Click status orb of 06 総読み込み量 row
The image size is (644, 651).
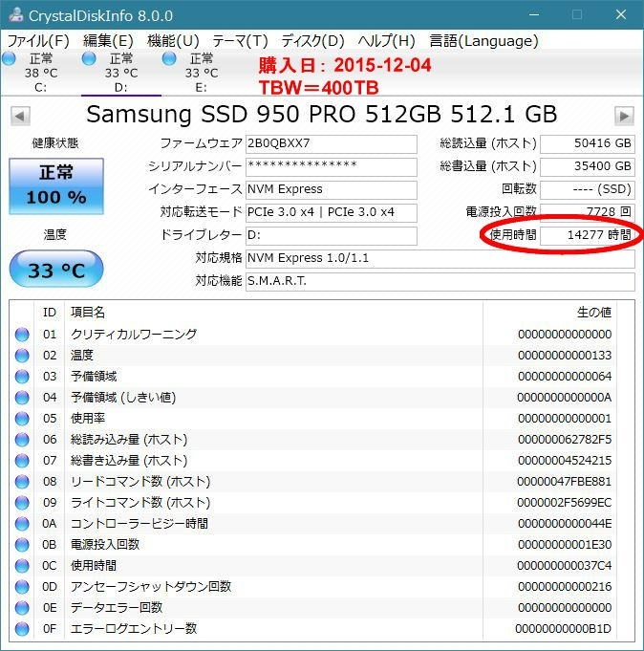[22, 440]
